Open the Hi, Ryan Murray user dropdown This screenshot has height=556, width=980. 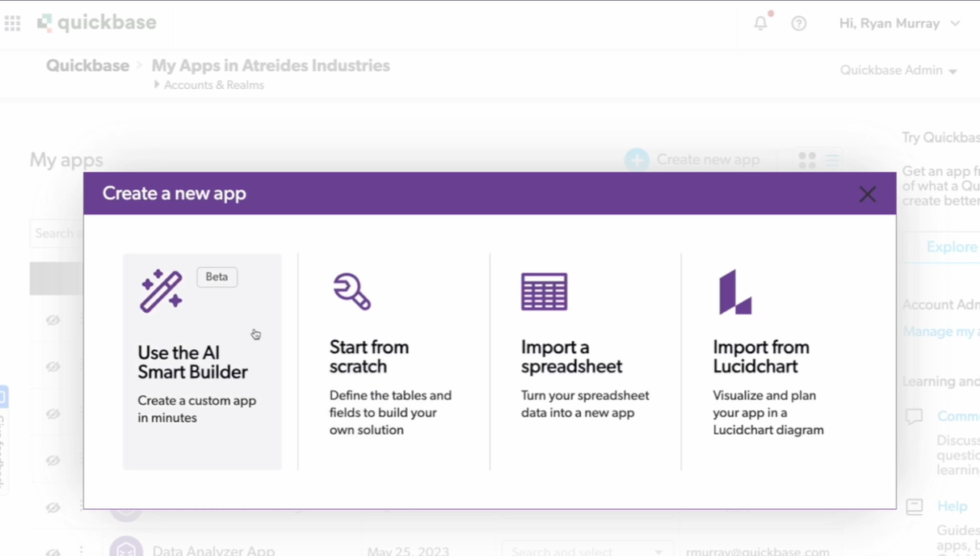(x=899, y=24)
